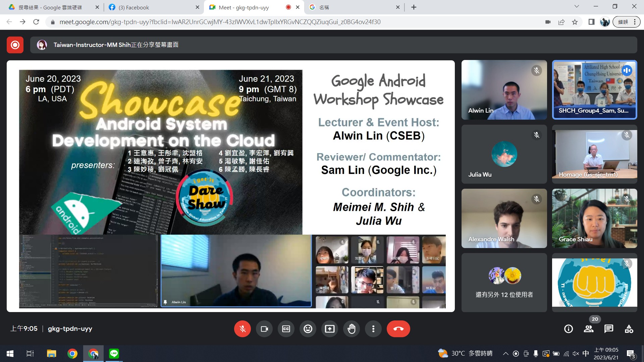Open meeting details info icon

click(569, 329)
